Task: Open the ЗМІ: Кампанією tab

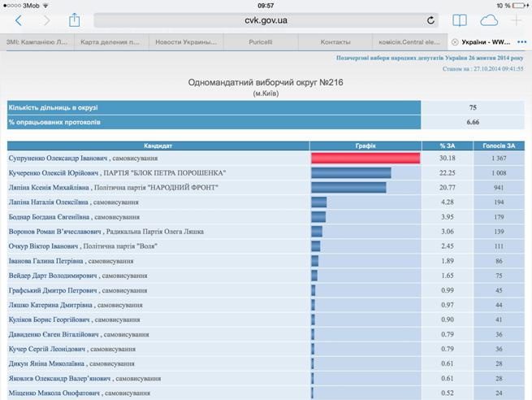Action: coord(37,41)
